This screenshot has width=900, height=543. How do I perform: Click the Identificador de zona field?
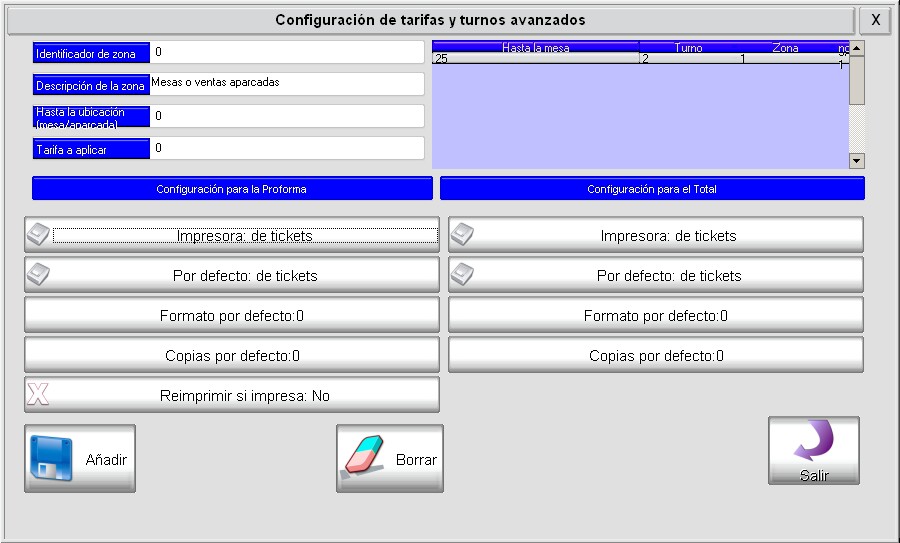click(287, 52)
